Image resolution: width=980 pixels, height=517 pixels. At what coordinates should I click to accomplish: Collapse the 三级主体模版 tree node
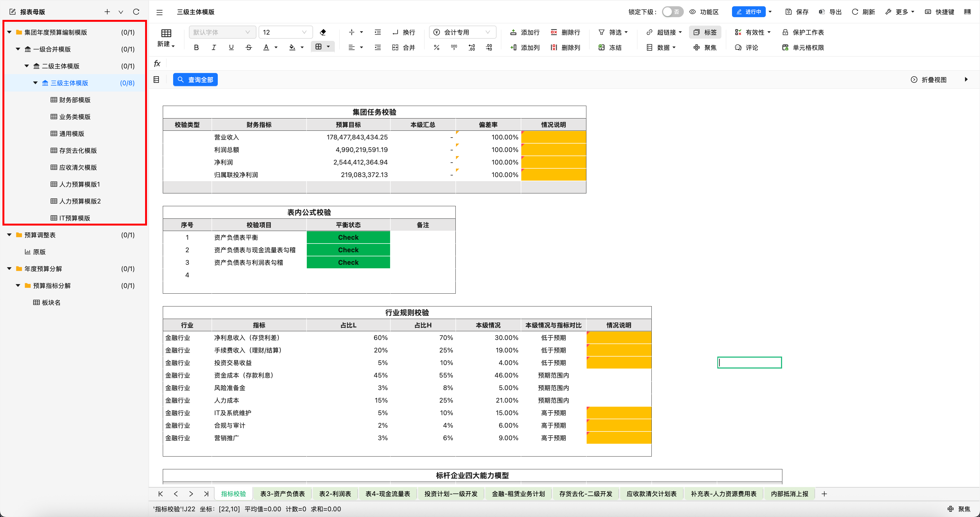tap(35, 83)
